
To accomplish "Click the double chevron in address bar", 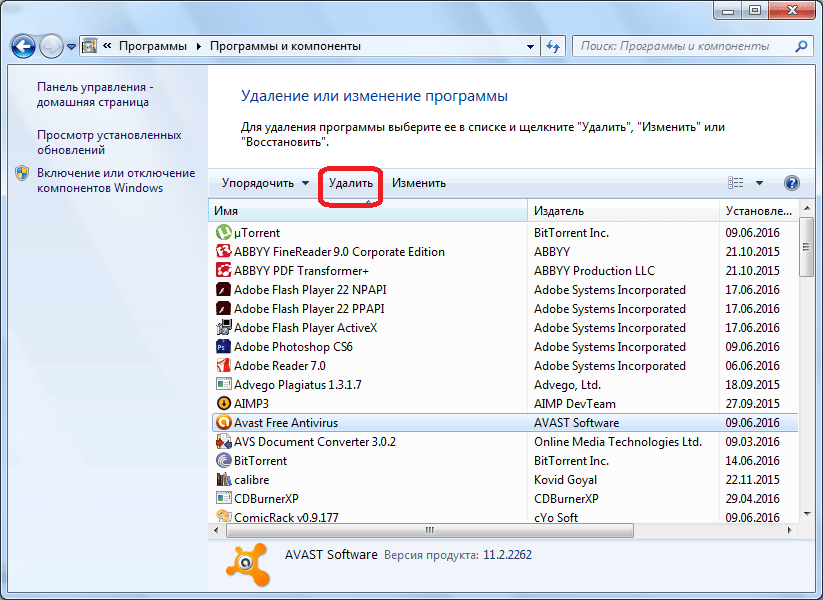I will coord(107,46).
